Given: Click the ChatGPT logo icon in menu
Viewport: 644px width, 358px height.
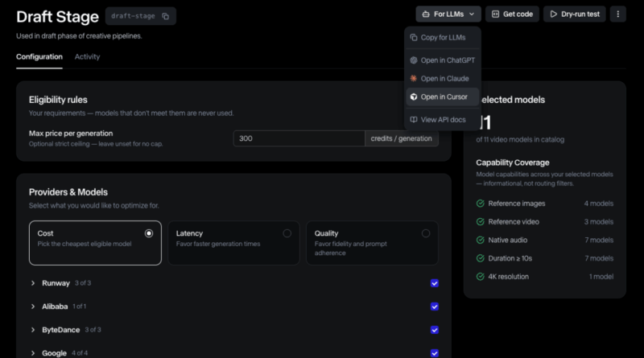Looking at the screenshot, I should pos(414,60).
